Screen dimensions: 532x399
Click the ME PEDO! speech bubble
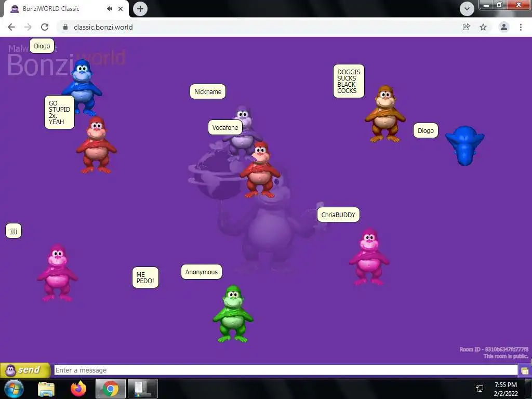pos(145,277)
